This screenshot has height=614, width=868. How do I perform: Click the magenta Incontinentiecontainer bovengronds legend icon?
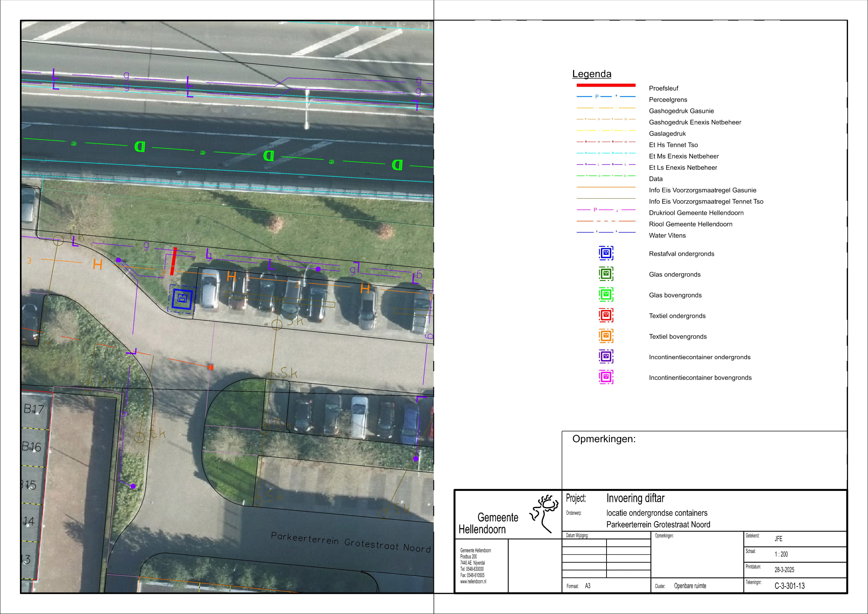click(606, 377)
